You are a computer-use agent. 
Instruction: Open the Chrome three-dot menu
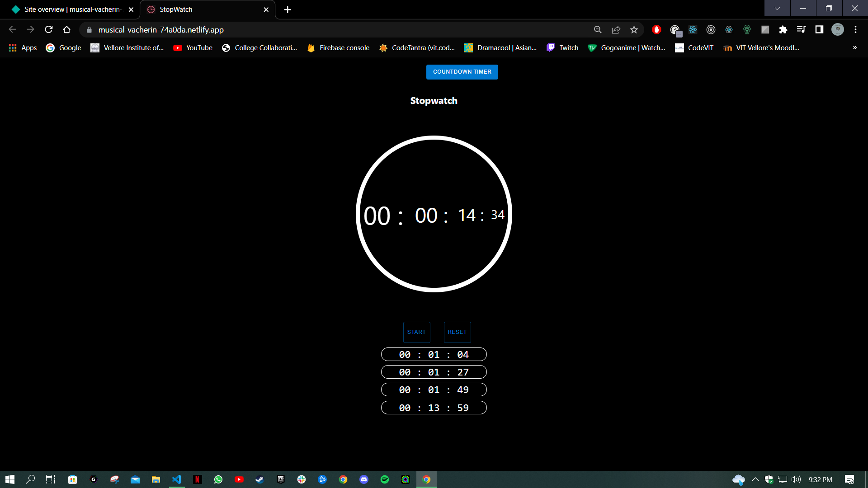[855, 29]
